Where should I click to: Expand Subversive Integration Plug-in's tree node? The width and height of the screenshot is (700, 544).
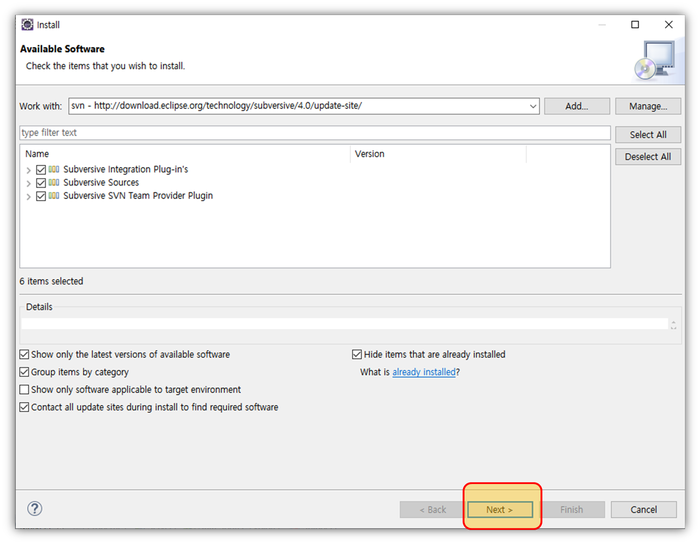[29, 170]
